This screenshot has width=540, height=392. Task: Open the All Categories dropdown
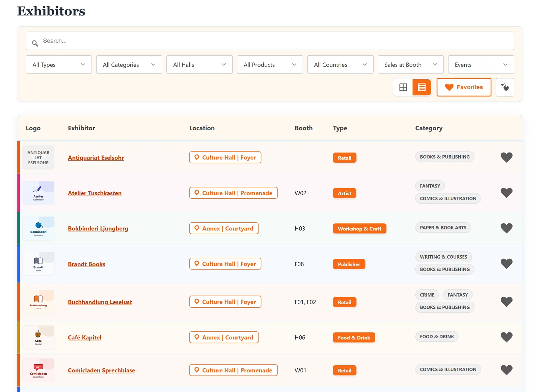click(129, 64)
